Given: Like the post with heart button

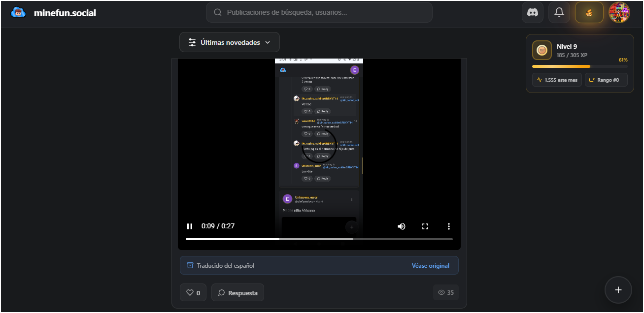Looking at the screenshot, I should coord(193,292).
